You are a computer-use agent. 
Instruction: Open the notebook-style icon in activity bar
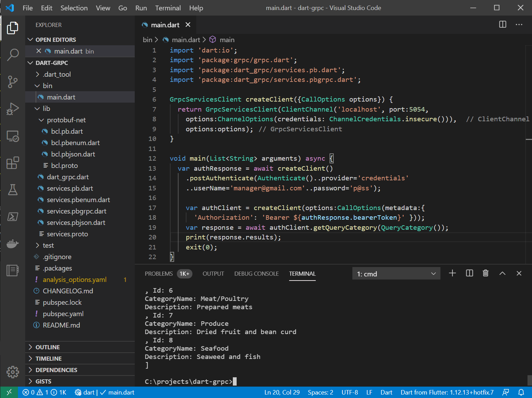12,271
